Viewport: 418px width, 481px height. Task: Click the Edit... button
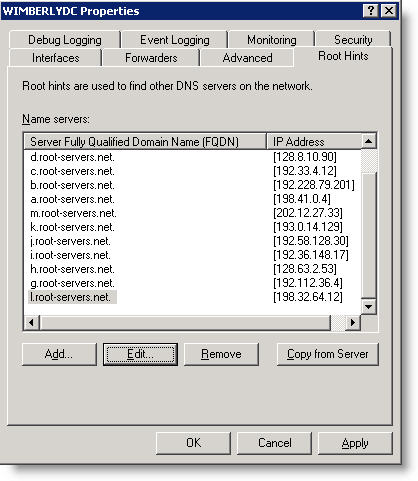(140, 354)
